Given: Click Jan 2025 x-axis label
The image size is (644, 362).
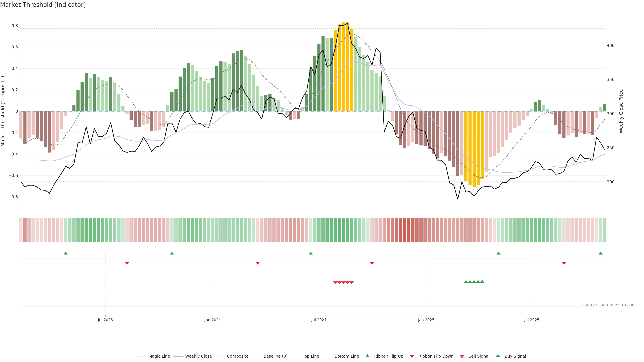Looking at the screenshot, I should [426, 320].
